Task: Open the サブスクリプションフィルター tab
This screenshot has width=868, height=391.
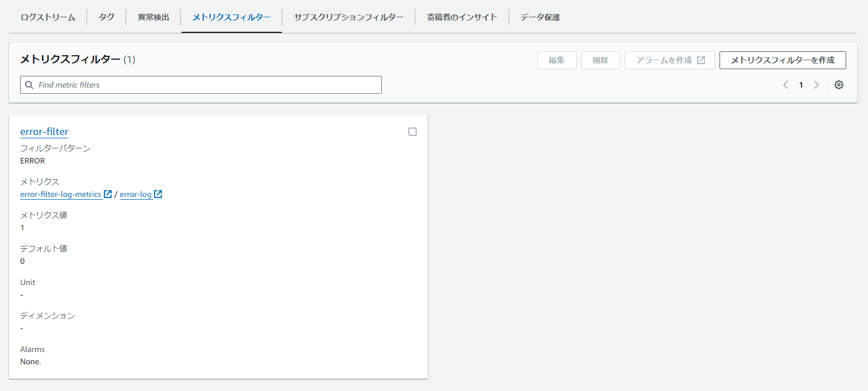Action: [349, 17]
